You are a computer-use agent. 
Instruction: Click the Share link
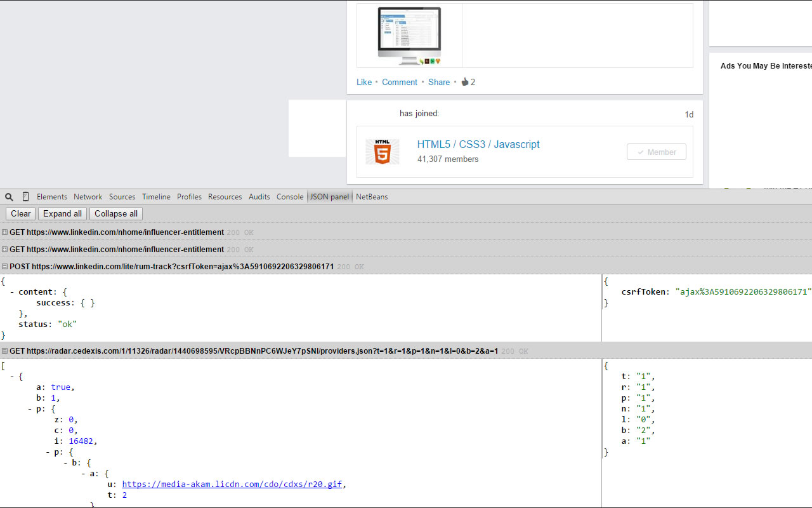(x=439, y=82)
